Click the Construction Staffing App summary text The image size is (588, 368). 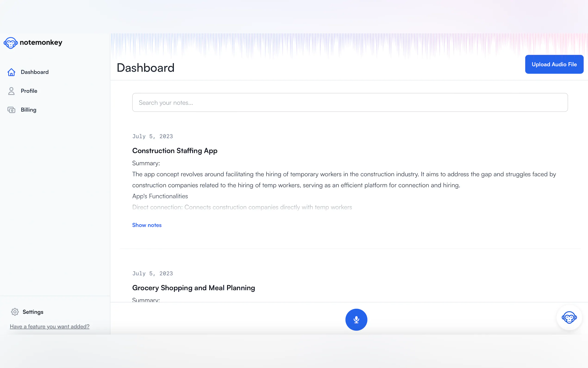[x=344, y=180]
